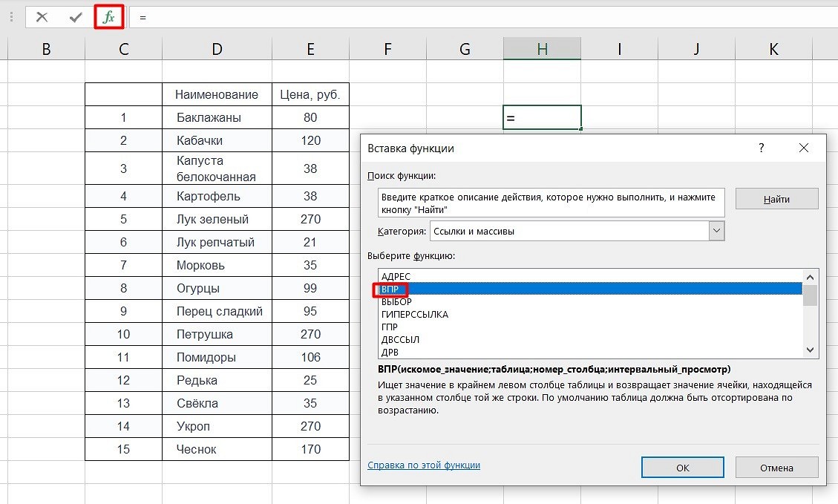Screen dimensions: 838x504
Task: Click the Кабачки cell
Action: (217, 140)
